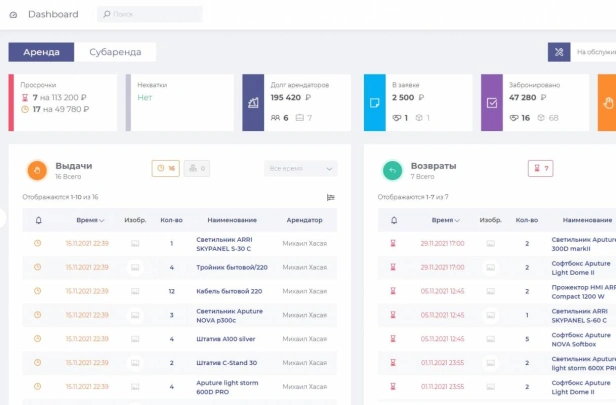Toggle the overdue hourglass filter showing 7
Image resolution: width=616 pixels, height=405 pixels.
tap(541, 169)
